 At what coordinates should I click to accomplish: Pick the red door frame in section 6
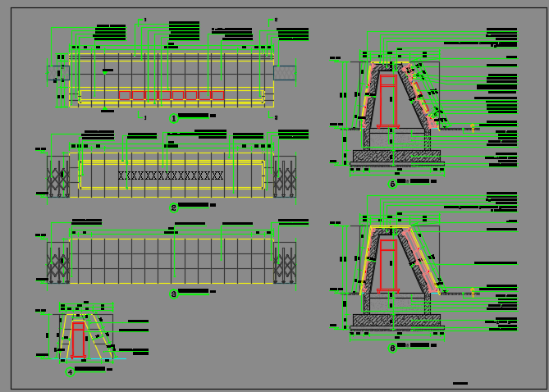point(388,266)
